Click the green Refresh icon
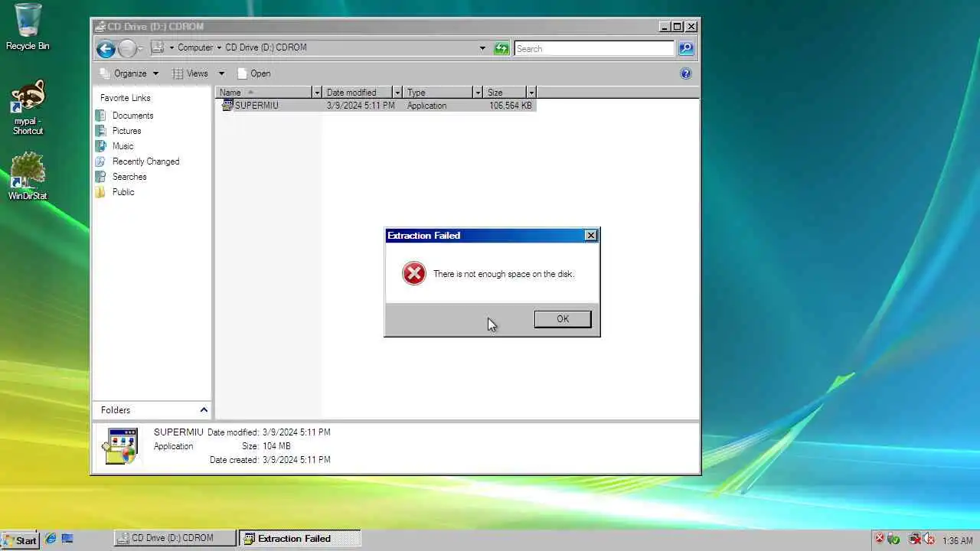This screenshot has height=551, width=980. click(501, 48)
